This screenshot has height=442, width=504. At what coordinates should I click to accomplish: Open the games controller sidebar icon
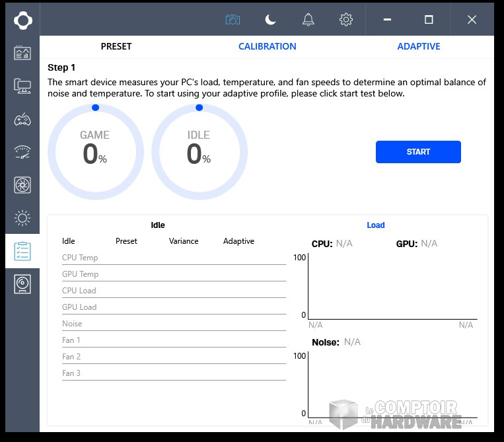(22, 119)
